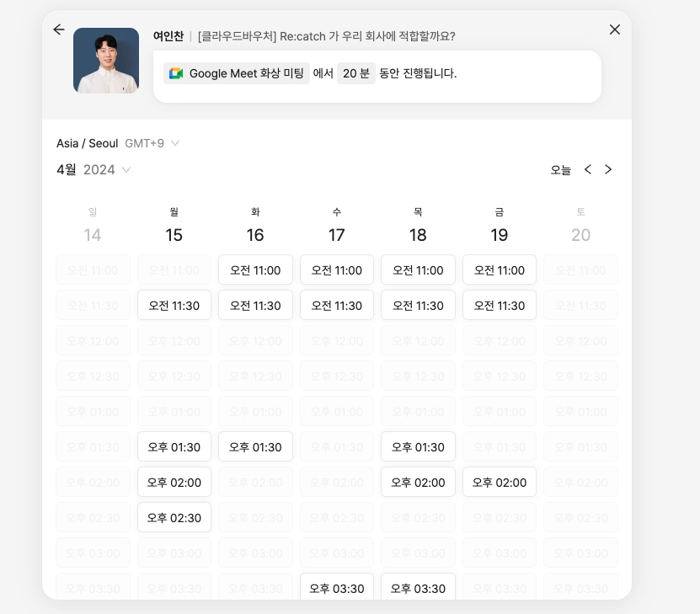Select 오후 03:30 on Thursday 18
This screenshot has width=700, height=614.
(x=418, y=588)
